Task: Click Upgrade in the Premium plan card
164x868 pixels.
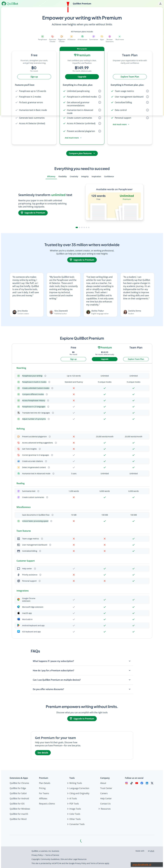Action: click(x=82, y=77)
